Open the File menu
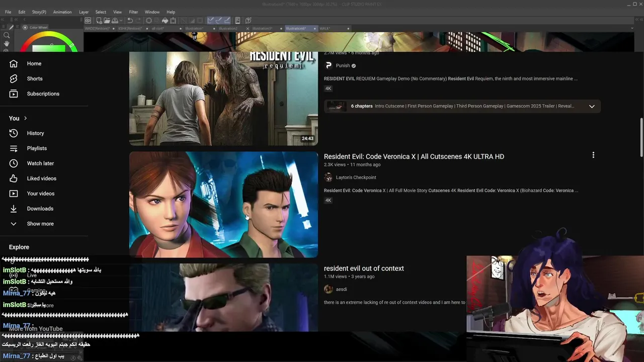The height and width of the screenshot is (362, 644). pos(8,12)
